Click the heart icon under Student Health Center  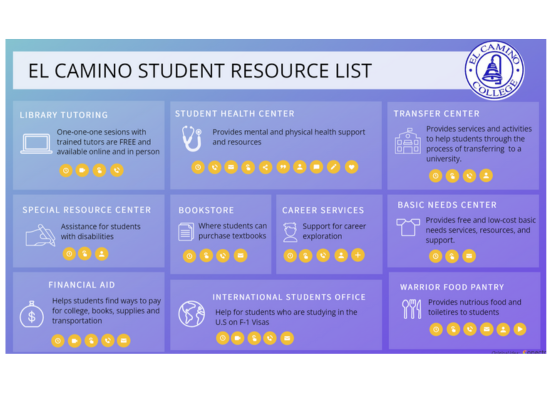coord(351,167)
